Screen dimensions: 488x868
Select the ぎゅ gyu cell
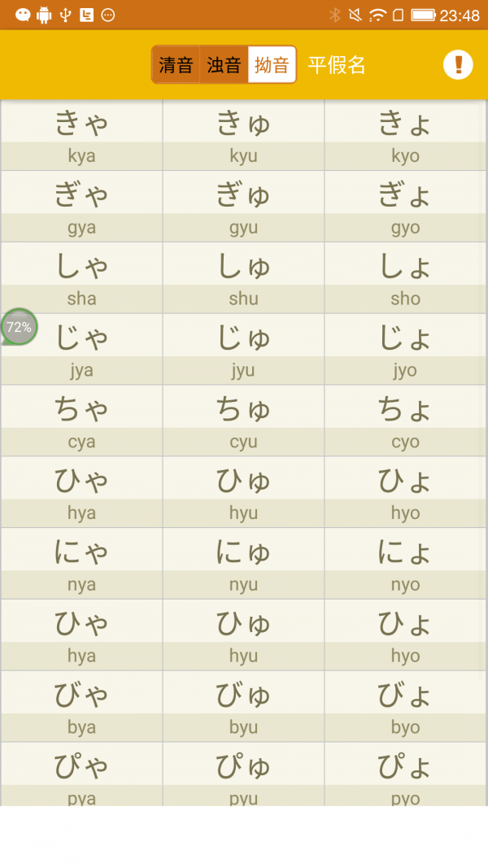coord(243,207)
